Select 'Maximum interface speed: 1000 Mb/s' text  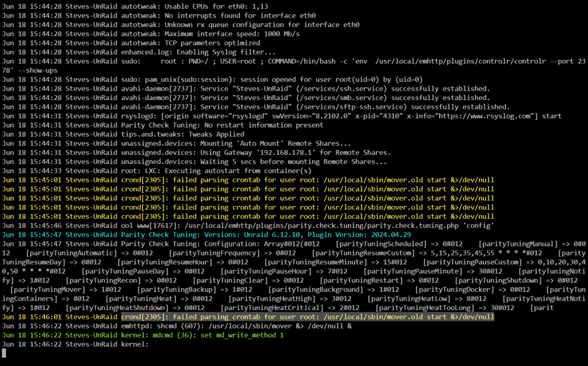click(x=232, y=34)
